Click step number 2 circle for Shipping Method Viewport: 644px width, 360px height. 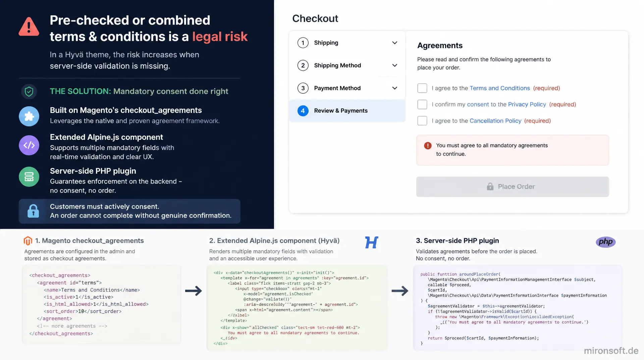pyautogui.click(x=303, y=65)
